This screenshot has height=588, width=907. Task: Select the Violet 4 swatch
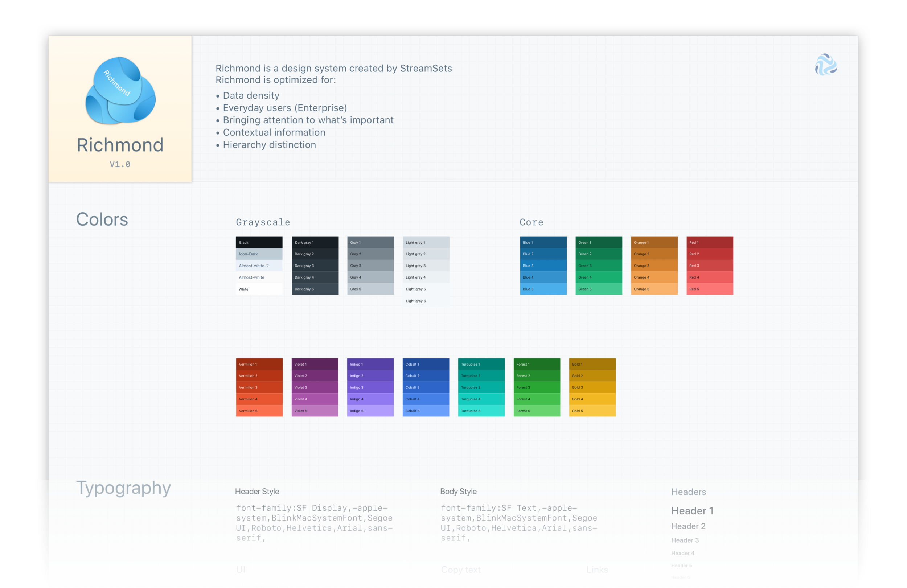[x=315, y=399]
